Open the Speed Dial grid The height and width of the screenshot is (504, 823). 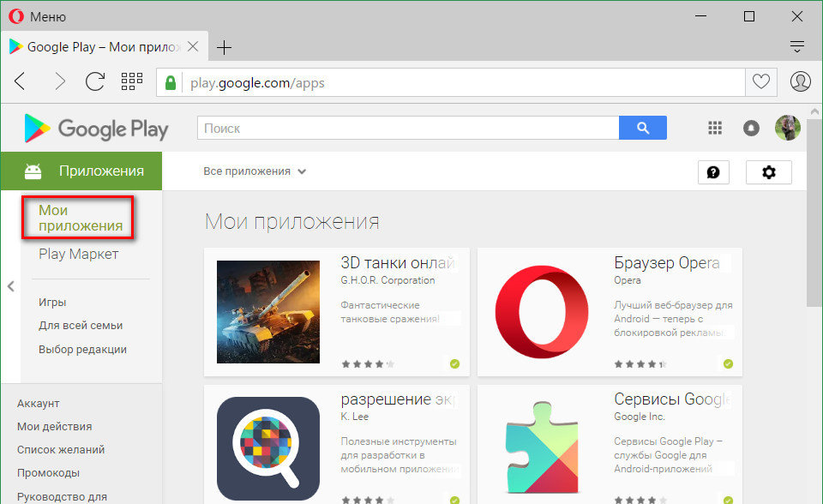tap(132, 81)
